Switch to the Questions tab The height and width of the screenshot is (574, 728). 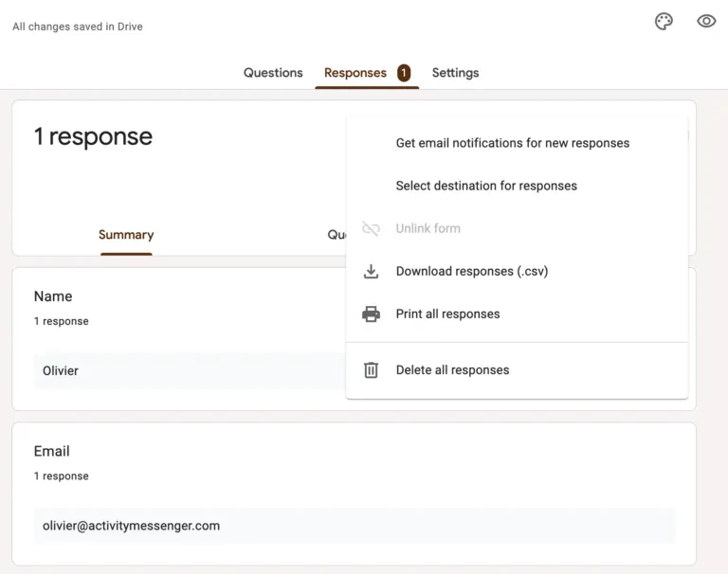(x=273, y=73)
